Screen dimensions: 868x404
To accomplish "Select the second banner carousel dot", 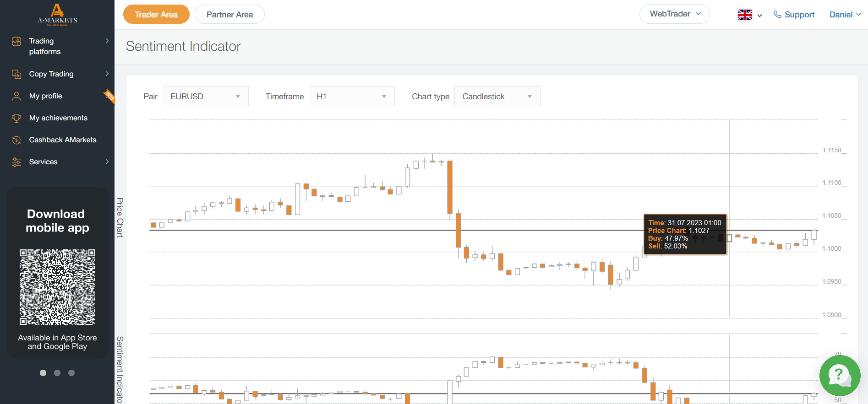I will (57, 373).
